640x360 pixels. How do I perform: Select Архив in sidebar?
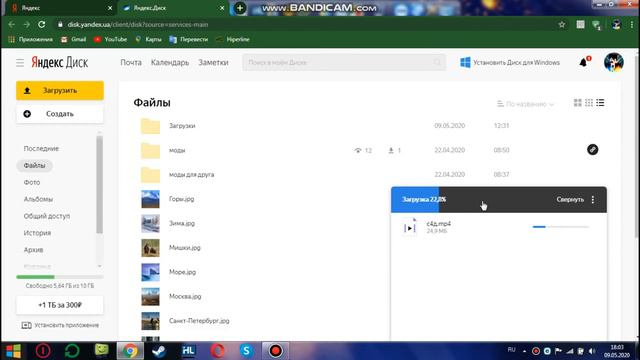[x=33, y=250]
